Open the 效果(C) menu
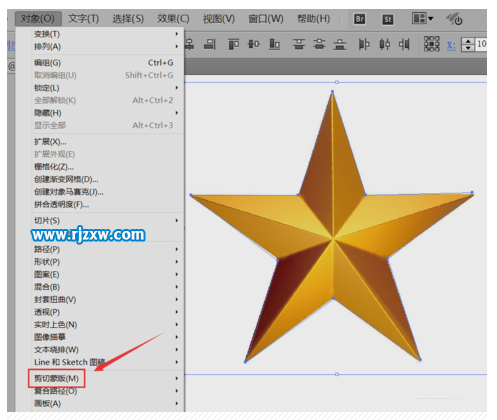The width and height of the screenshot is (497, 420). (x=173, y=19)
